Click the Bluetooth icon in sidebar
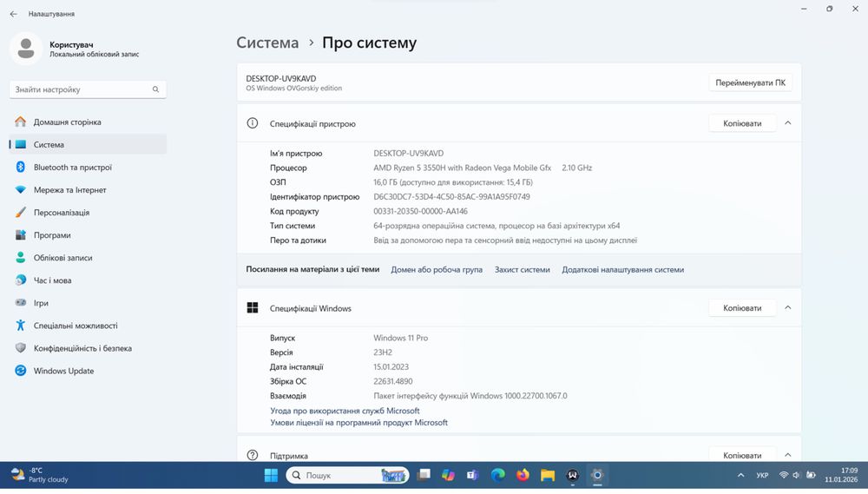 click(x=21, y=167)
